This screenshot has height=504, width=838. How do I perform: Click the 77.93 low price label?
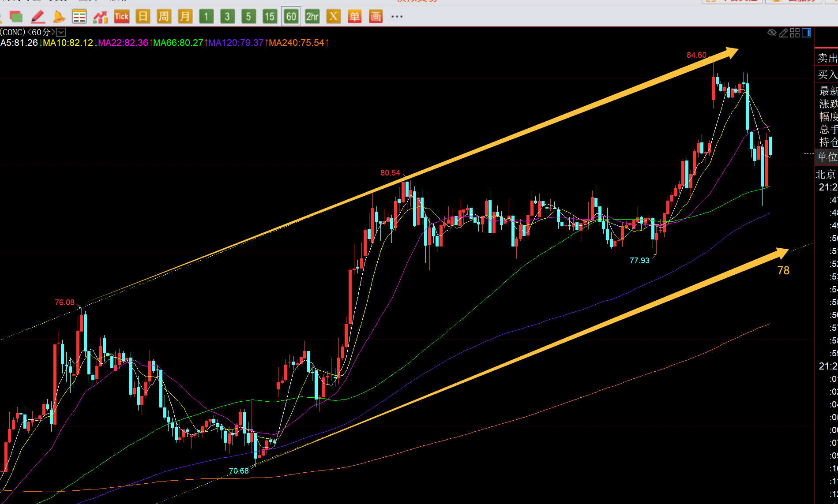tap(639, 261)
